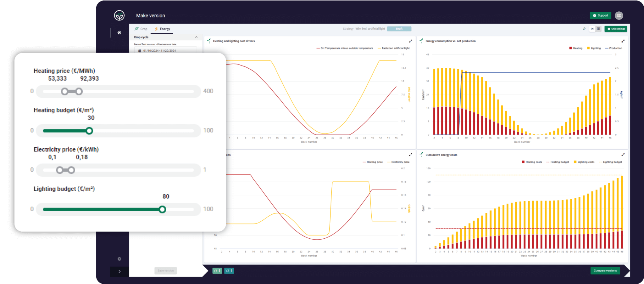
Task: Switch to table view mode
Action: point(598,29)
